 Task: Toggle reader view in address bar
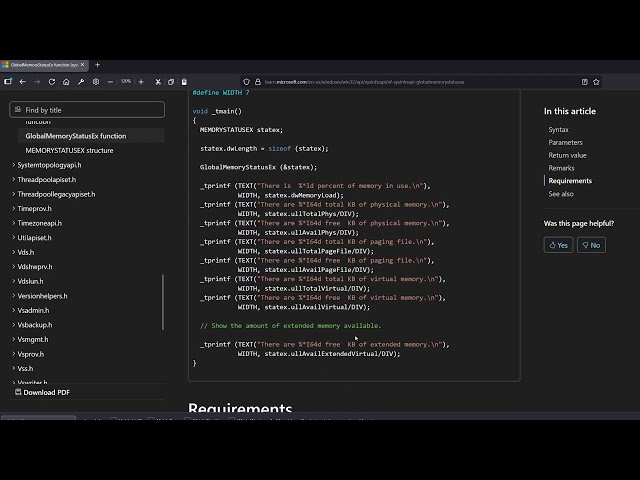(x=584, y=82)
